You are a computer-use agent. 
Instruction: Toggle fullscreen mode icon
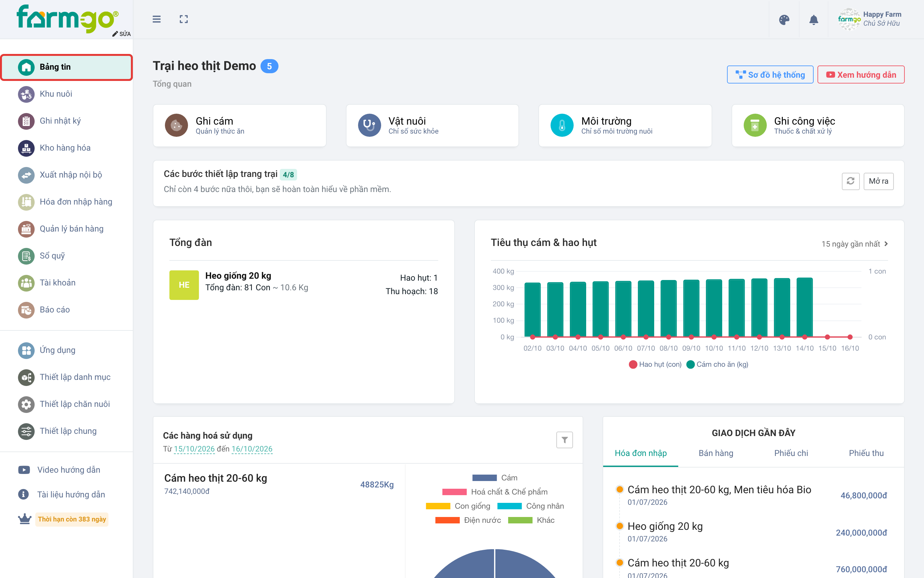tap(184, 19)
